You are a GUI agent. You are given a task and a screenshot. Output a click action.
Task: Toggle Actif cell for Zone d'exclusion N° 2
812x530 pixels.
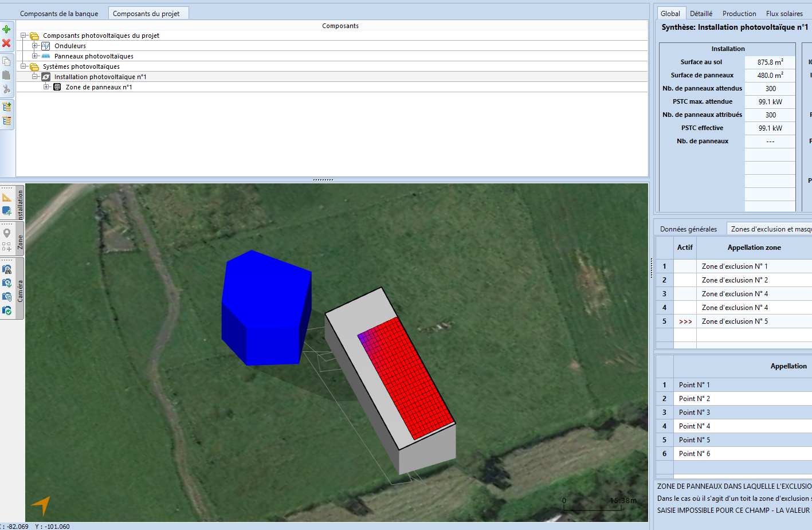pos(685,280)
